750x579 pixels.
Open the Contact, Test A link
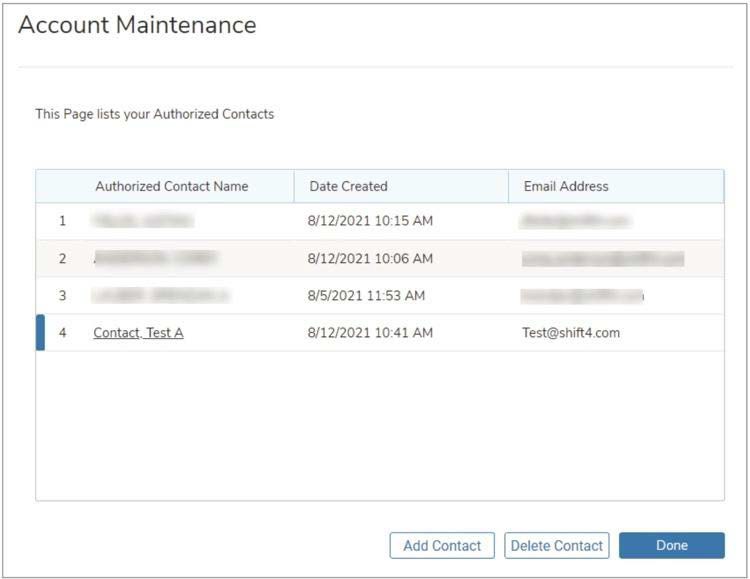(x=138, y=333)
